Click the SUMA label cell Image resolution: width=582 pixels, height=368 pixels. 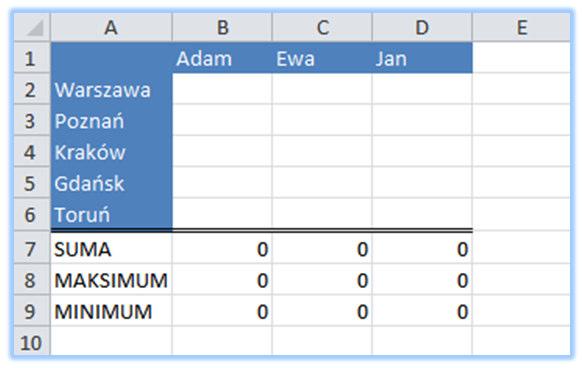[111, 248]
